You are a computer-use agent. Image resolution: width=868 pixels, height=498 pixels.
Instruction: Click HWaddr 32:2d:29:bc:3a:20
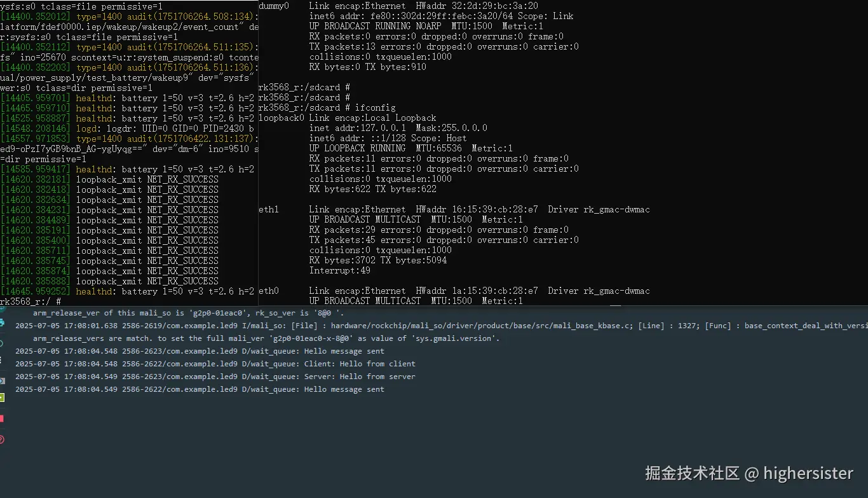point(477,6)
